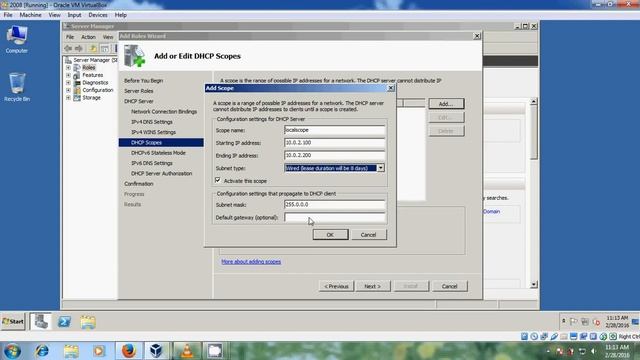Viewport: 640px width, 360px height.
Task: Switch to Firefox on host taskbar
Action: tap(128, 351)
